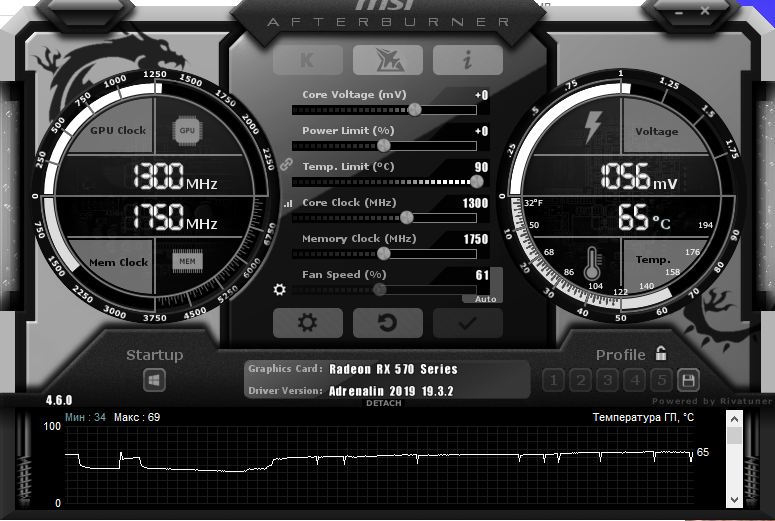Click the thermometer icon on gauge
Screen dimensions: 775x521
(592, 263)
